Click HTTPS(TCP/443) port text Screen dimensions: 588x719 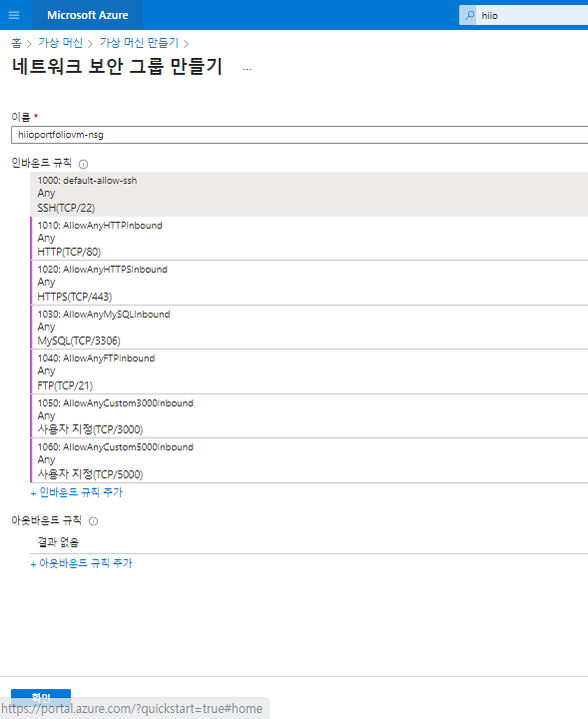pos(75,298)
